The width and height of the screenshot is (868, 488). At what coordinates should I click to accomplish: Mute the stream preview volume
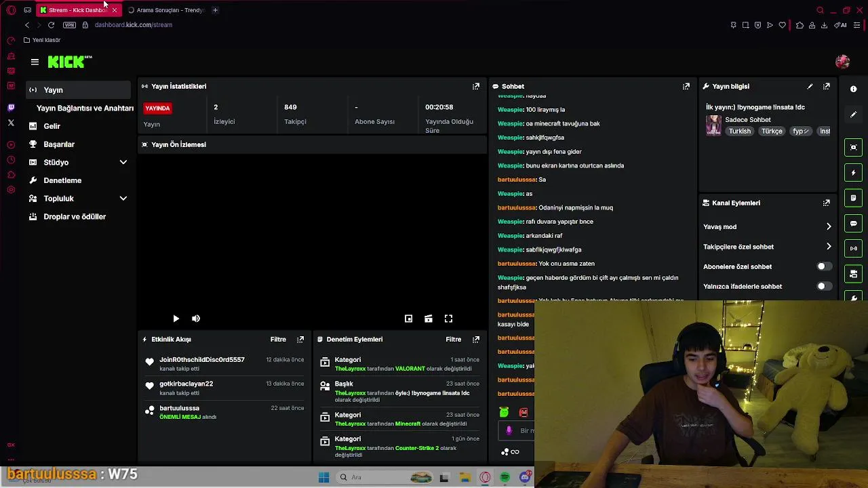[x=196, y=319]
